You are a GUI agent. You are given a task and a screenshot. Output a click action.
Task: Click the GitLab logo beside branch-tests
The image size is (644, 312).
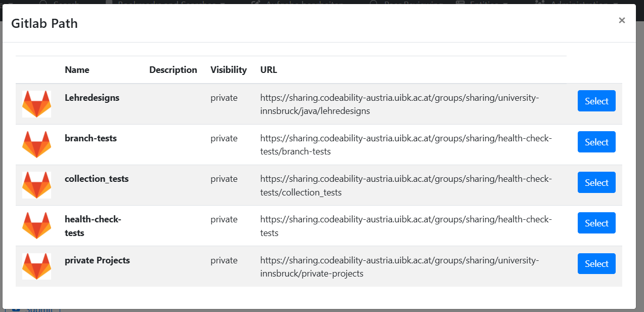coord(36,144)
